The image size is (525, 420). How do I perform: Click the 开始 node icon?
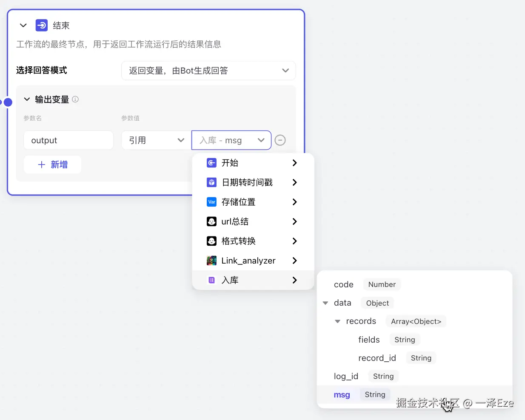coord(211,163)
